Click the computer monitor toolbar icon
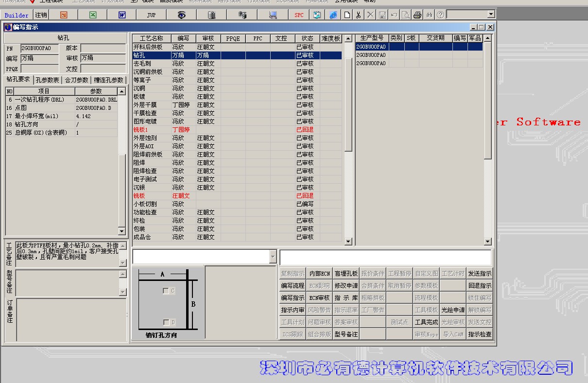588x383 pixels. click(x=273, y=15)
